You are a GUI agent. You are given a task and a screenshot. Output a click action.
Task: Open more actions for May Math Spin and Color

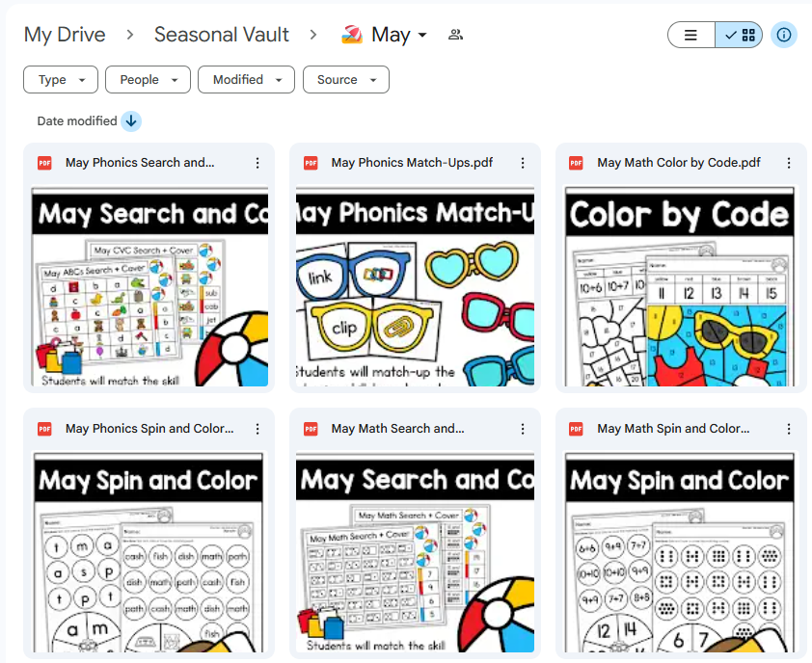[x=789, y=429]
